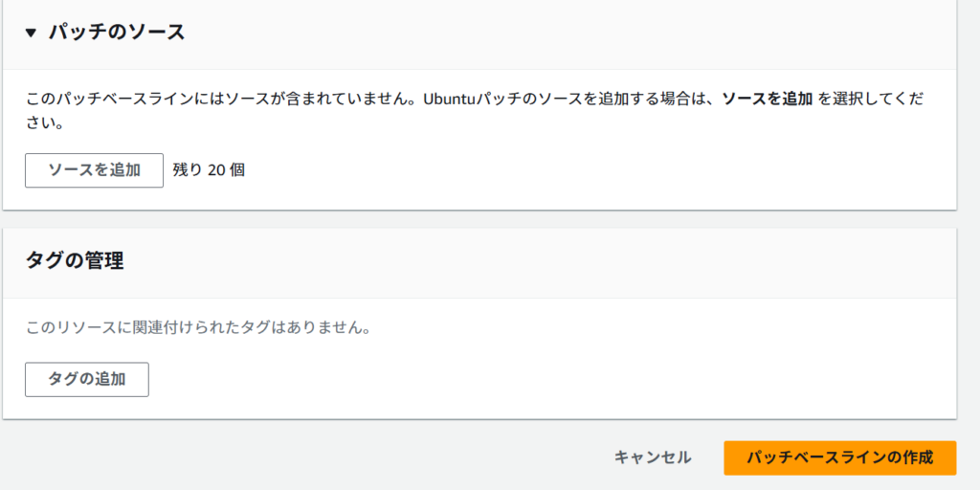This screenshot has height=490, width=980.
Task: Click bold ソースを追加 text in the description
Action: (x=767, y=100)
